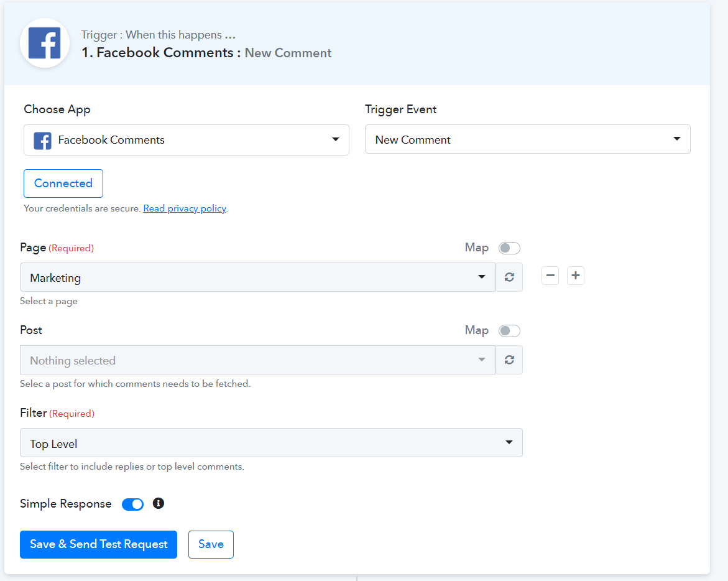Open the Choose App dropdown
Image resolution: width=728 pixels, height=581 pixels.
click(x=187, y=140)
